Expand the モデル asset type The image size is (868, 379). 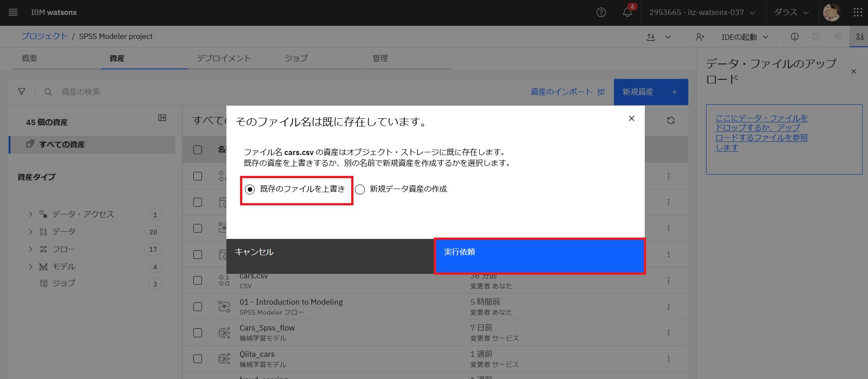30,267
